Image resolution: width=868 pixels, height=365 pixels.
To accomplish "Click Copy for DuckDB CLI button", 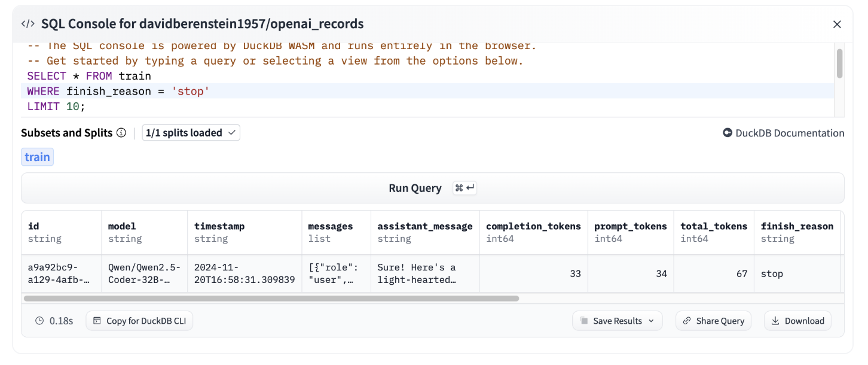I will click(x=139, y=321).
